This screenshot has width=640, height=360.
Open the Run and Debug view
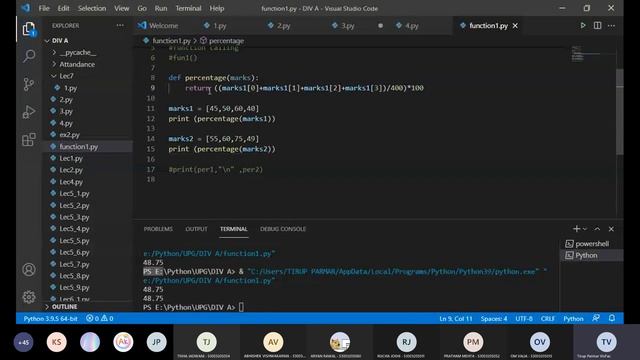tap(29, 112)
